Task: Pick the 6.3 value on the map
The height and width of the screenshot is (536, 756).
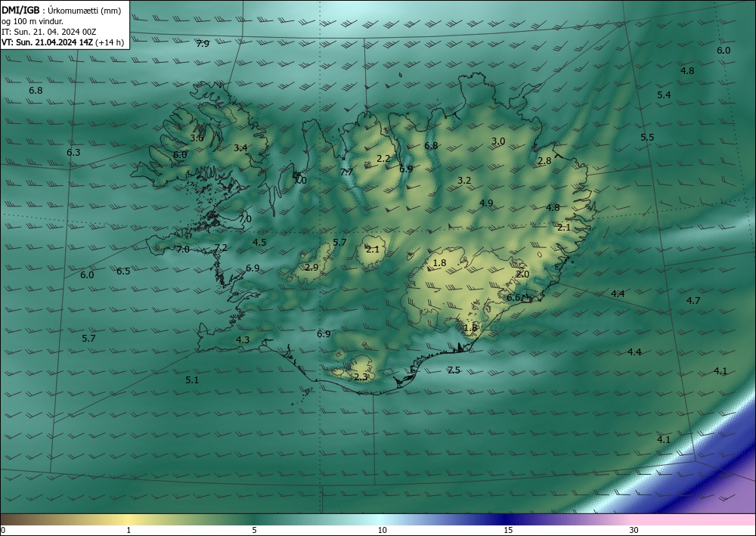Action: (73, 152)
